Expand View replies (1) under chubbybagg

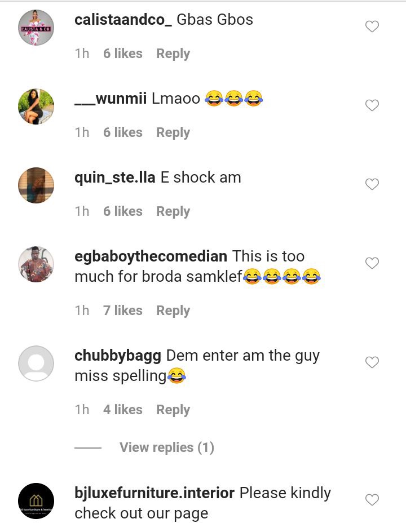pos(167,447)
